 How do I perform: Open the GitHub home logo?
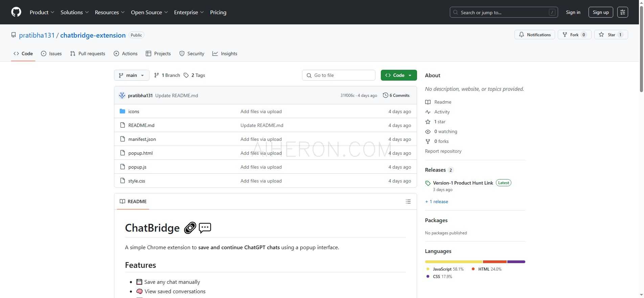tap(16, 12)
